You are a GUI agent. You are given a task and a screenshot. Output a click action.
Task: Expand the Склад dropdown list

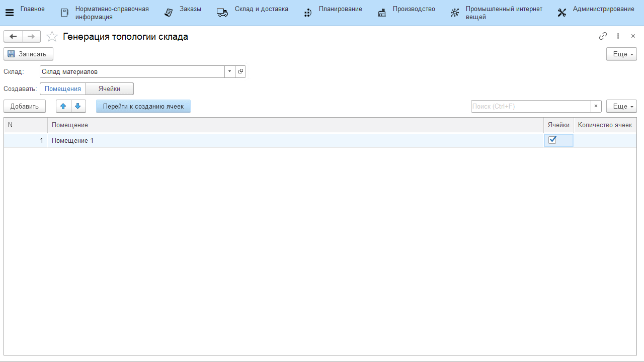coord(229,71)
